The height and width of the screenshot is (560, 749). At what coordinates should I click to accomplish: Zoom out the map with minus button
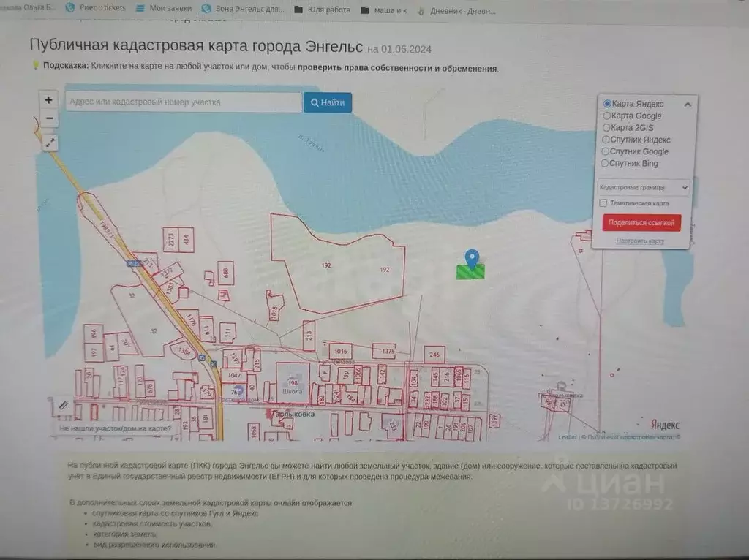49,118
